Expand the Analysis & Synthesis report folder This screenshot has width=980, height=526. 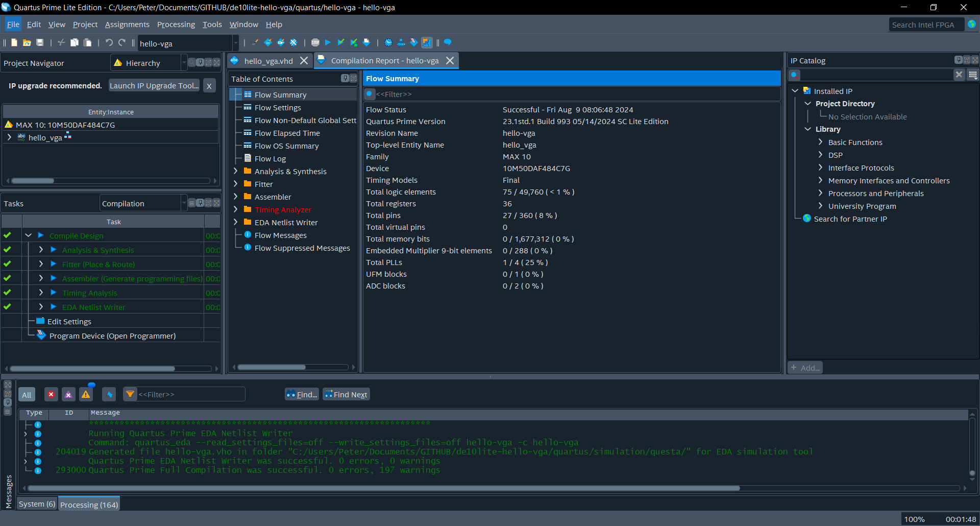(x=235, y=171)
